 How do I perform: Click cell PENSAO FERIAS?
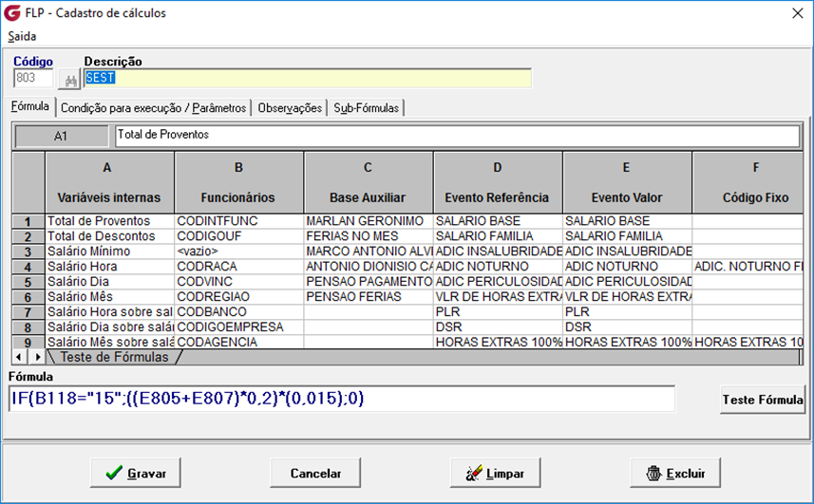pyautogui.click(x=369, y=296)
